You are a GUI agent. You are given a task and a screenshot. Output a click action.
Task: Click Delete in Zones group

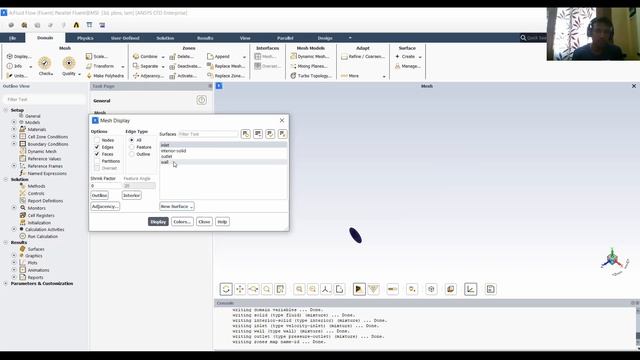point(182,56)
